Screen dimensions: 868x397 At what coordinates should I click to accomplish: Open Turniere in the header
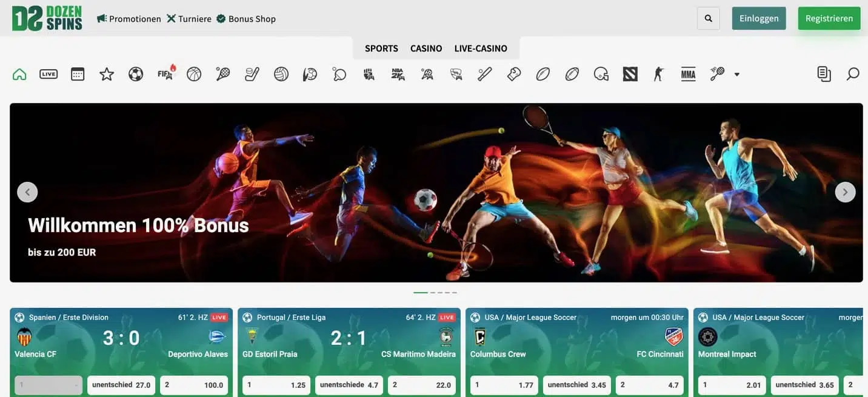coord(189,19)
